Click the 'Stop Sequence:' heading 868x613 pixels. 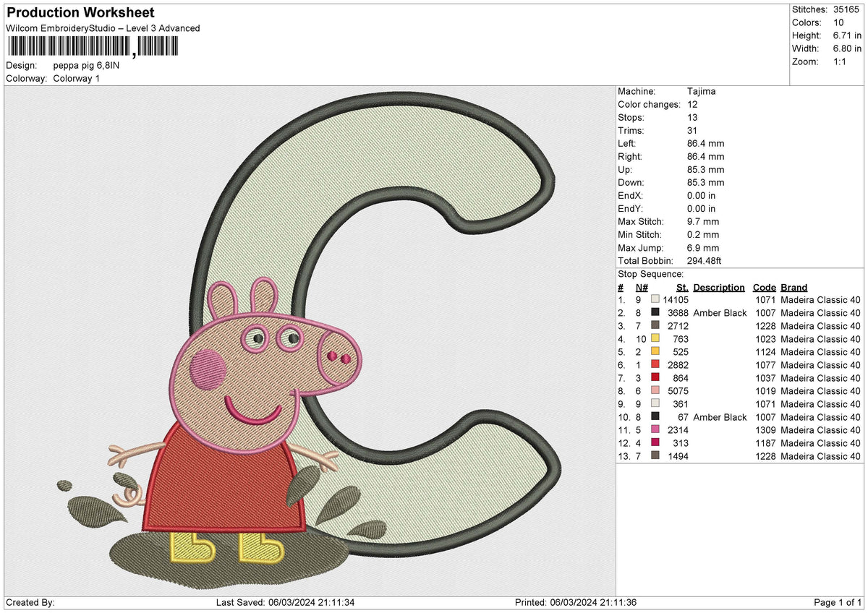[x=651, y=274]
